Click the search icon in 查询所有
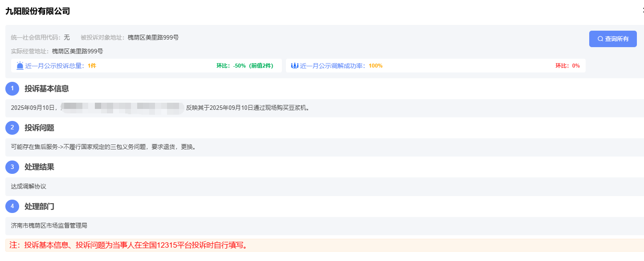 pos(600,39)
